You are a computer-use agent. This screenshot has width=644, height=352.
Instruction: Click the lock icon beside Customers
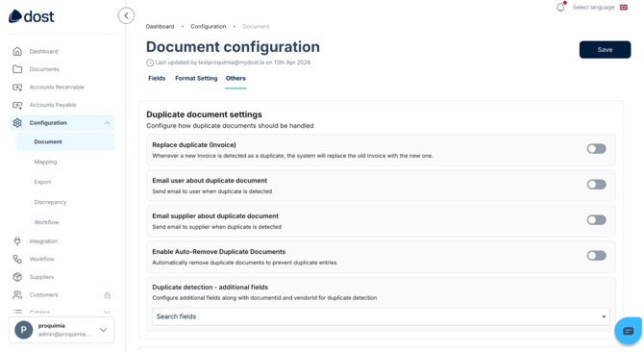[x=108, y=295]
